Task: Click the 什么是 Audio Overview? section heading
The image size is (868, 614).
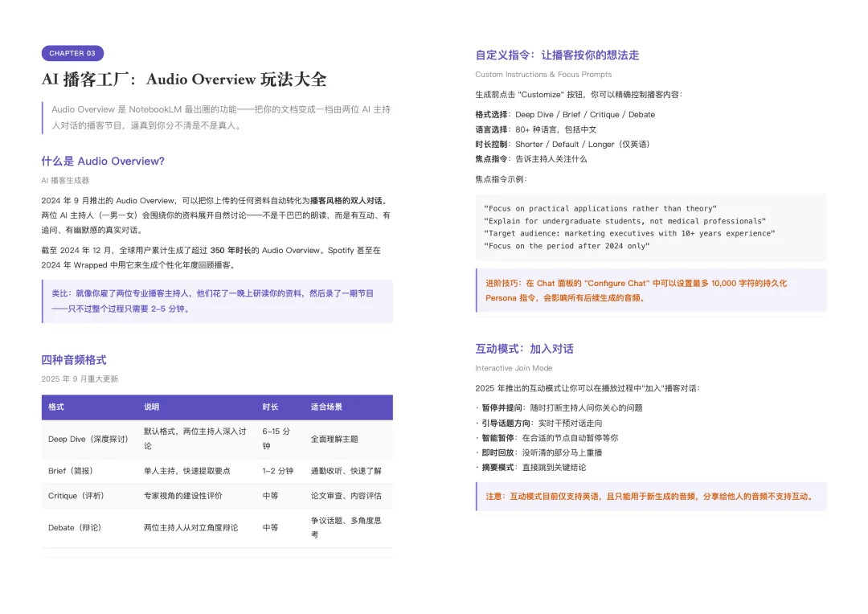Action: (103, 162)
